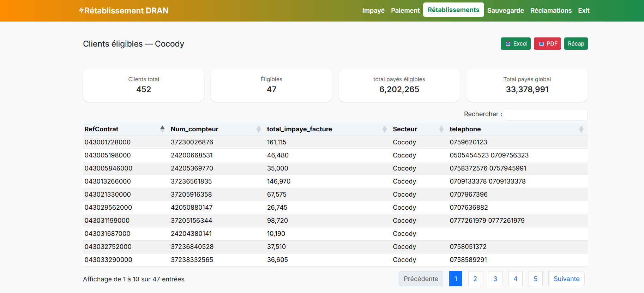
Task: Open the Impayé menu item
Action: 373,11
